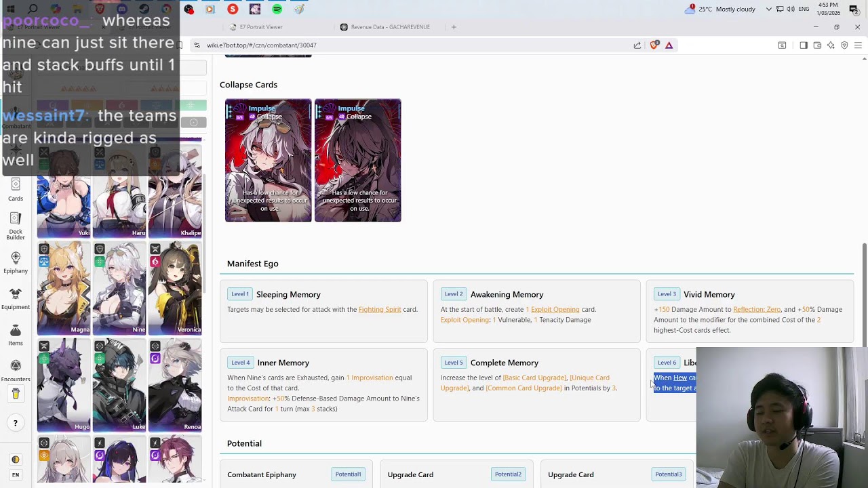Open the second Impulse Collapse card
The width and height of the screenshot is (868, 488).
358,161
